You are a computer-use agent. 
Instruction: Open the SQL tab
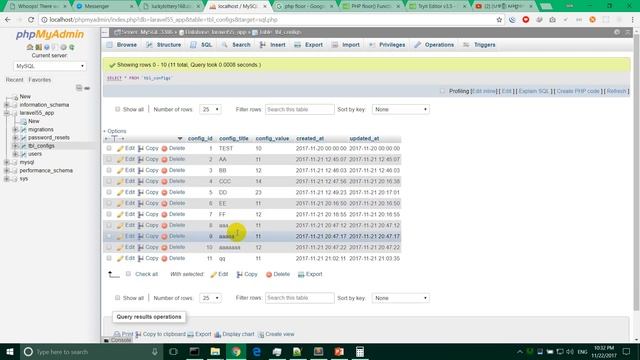201,45
